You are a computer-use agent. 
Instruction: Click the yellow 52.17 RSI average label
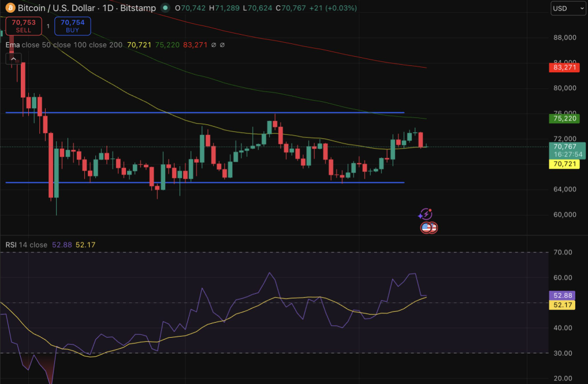[x=563, y=305]
